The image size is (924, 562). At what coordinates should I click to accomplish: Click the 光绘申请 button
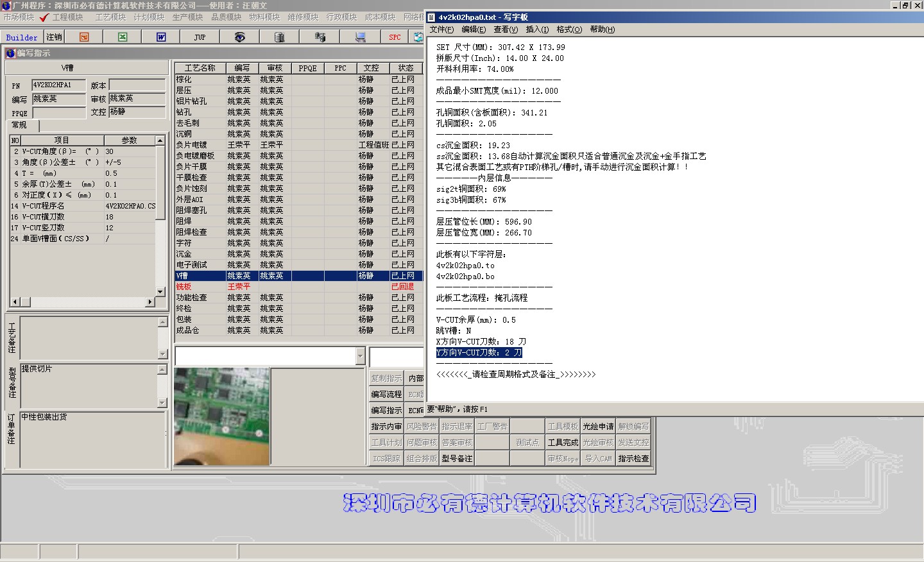[598, 427]
